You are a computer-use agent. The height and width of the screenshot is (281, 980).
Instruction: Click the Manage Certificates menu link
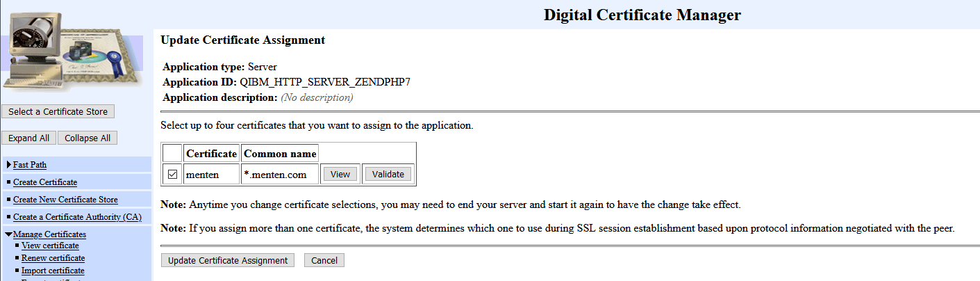tap(49, 234)
